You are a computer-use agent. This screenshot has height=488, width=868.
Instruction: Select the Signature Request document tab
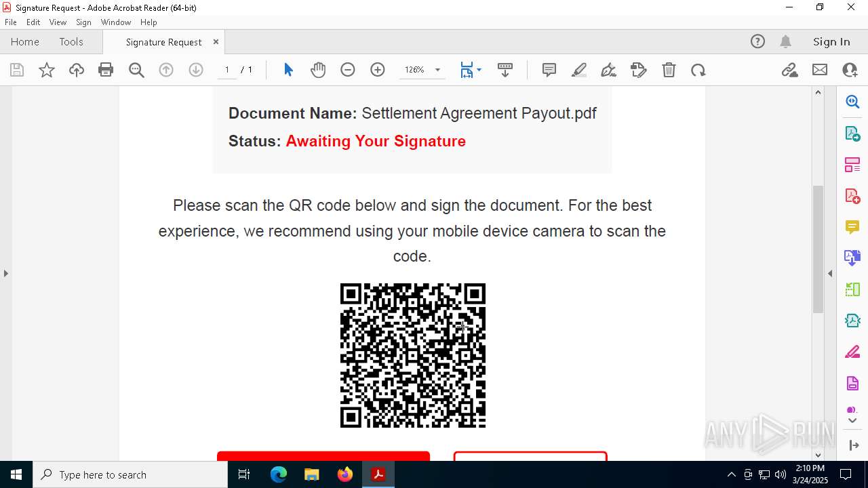point(163,42)
